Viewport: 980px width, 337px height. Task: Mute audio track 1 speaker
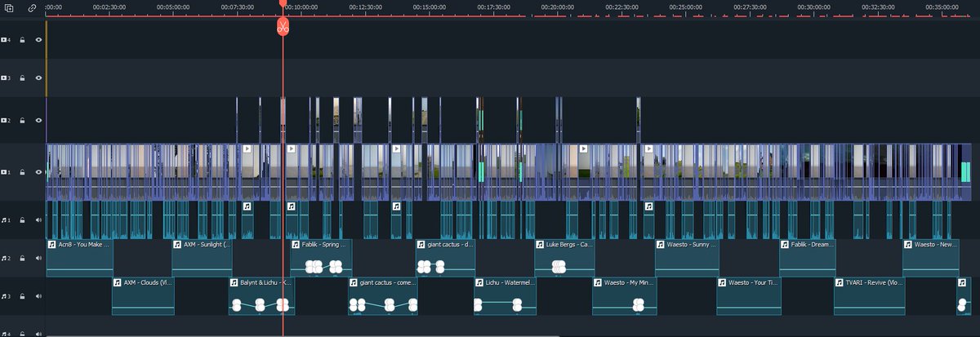(x=38, y=220)
